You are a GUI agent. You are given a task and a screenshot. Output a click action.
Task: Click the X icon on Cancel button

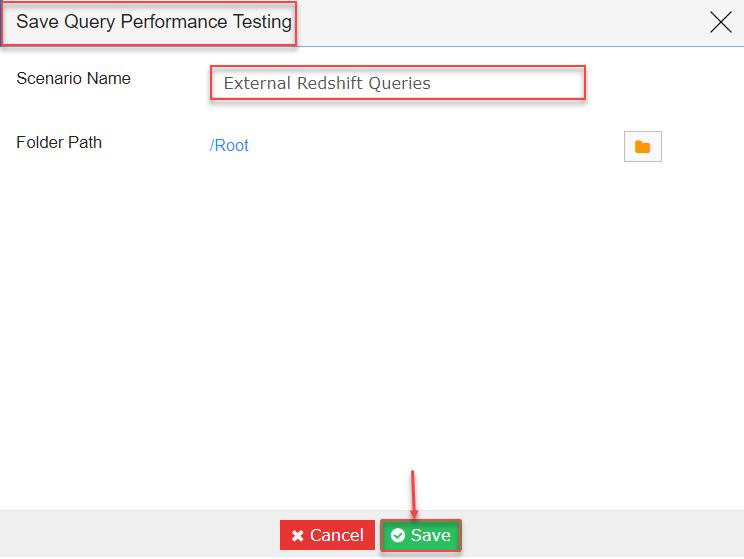pos(298,536)
